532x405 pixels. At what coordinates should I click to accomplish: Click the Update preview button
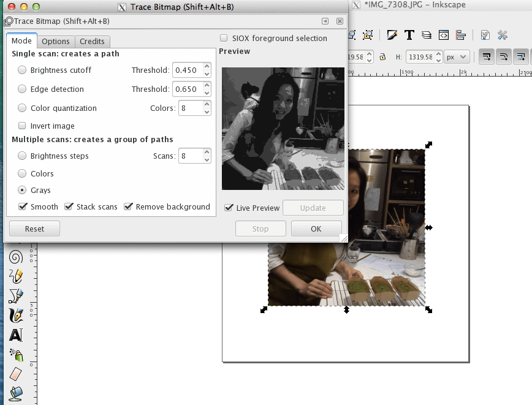click(x=313, y=208)
